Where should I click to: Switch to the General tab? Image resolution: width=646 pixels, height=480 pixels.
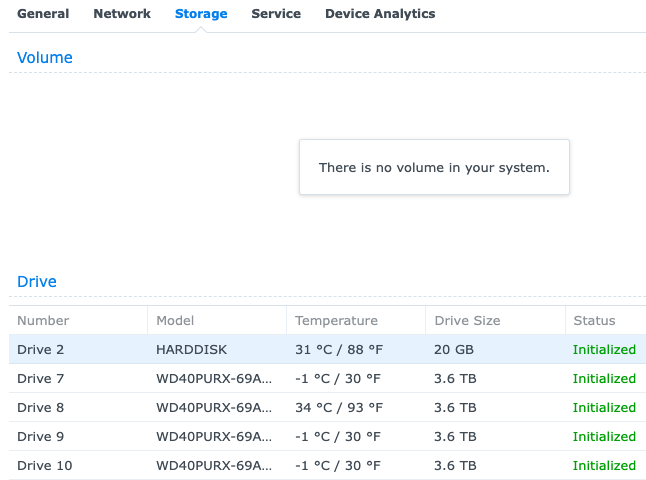pos(43,14)
